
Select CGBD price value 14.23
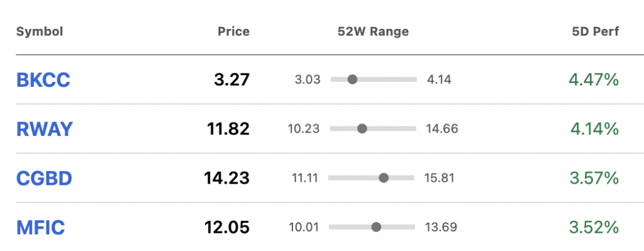(x=226, y=178)
